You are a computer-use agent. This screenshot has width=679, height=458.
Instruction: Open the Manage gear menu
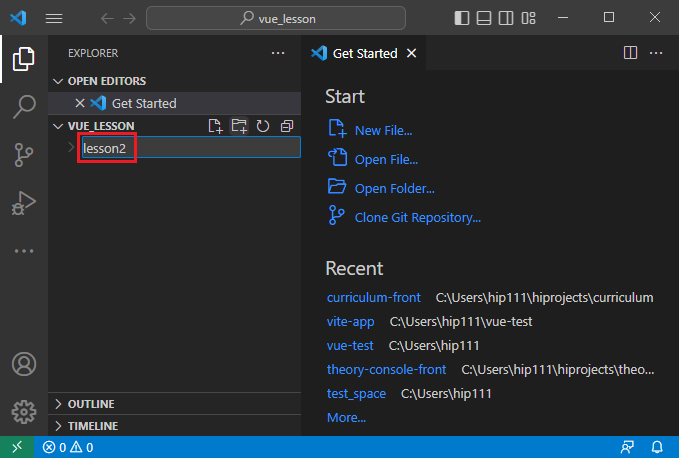pyautogui.click(x=24, y=412)
